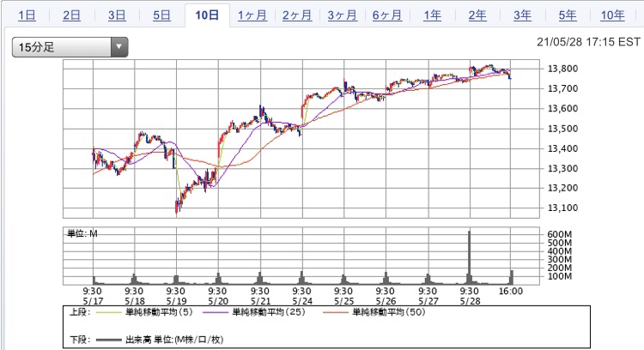Open the 1ヶ月 chart range
This screenshot has width=644, height=350.
tap(252, 15)
